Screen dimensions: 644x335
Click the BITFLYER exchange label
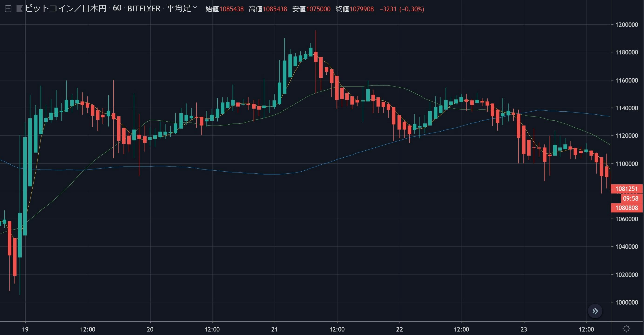click(x=144, y=9)
